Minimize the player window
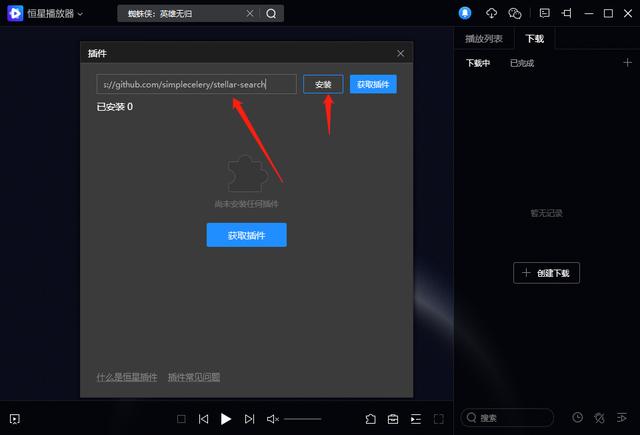 click(589, 13)
